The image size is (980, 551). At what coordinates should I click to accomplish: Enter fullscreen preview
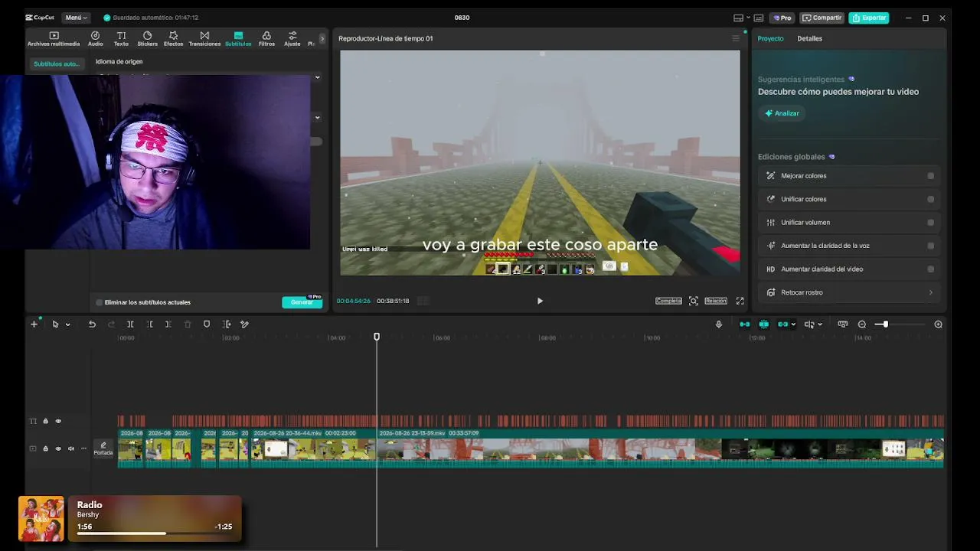pos(740,301)
